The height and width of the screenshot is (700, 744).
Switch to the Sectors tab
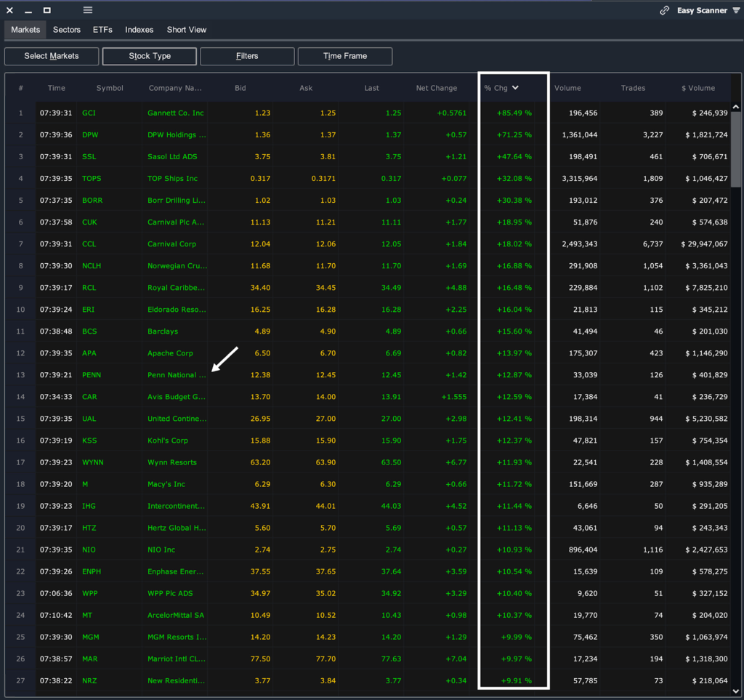click(66, 29)
